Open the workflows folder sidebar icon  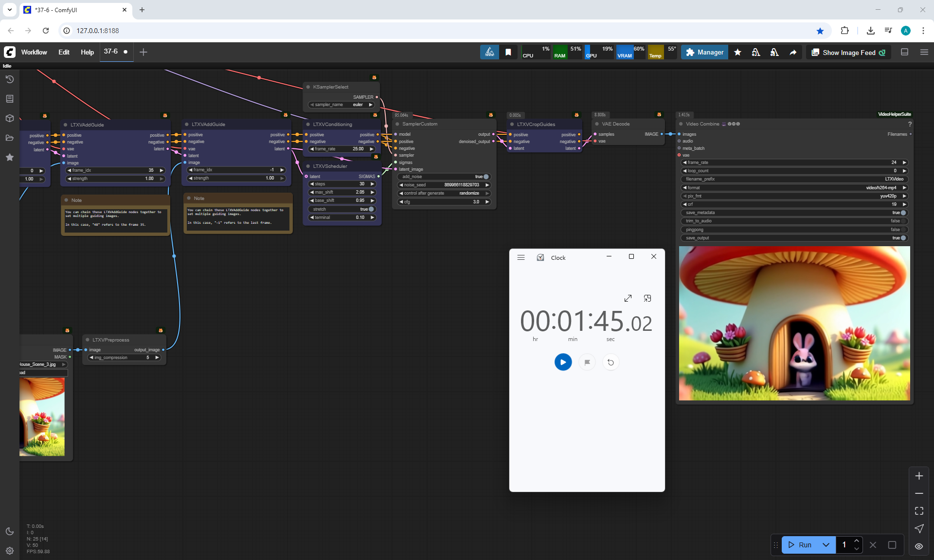coord(9,138)
